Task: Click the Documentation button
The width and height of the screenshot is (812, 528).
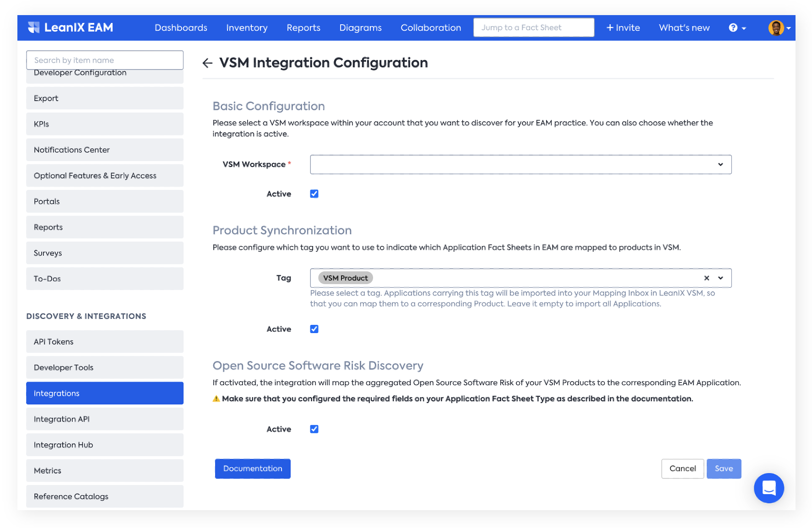Action: point(253,469)
